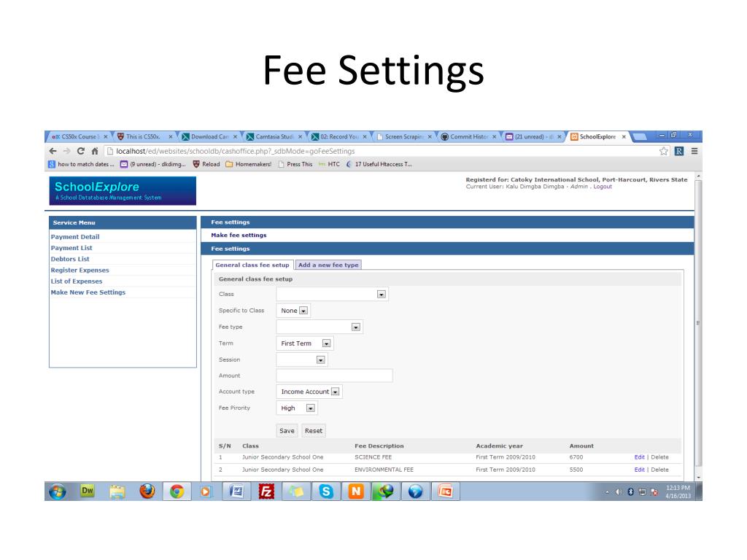Click the volume speaker tray icon
The image size is (747, 560).
(619, 492)
